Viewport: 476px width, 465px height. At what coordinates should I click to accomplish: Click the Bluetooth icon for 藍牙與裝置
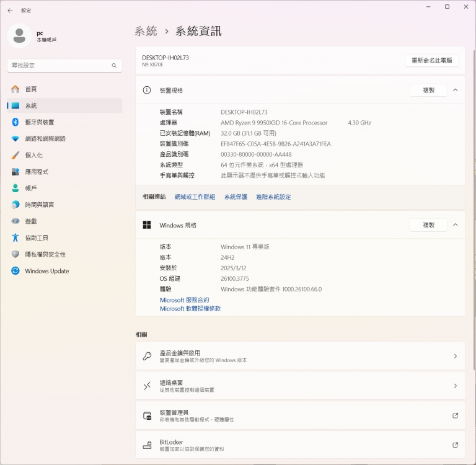click(x=15, y=122)
